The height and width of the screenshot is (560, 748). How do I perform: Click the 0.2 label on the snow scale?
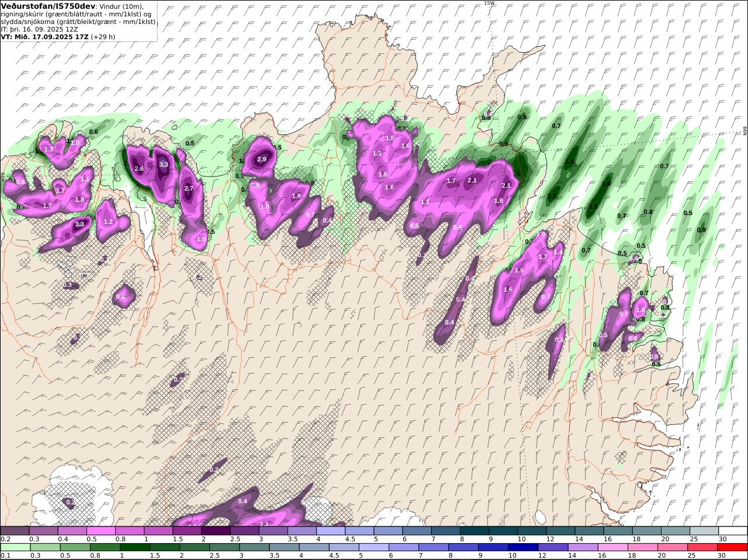point(5,539)
